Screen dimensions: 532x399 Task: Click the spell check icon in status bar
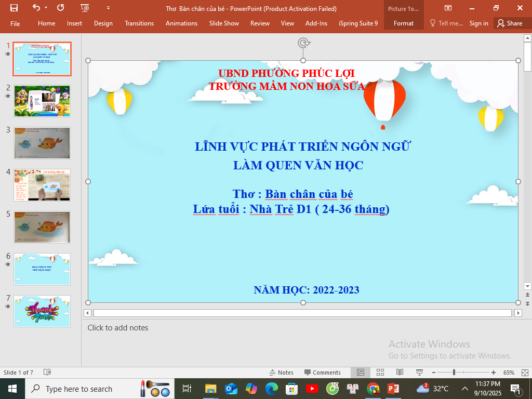coord(47,373)
